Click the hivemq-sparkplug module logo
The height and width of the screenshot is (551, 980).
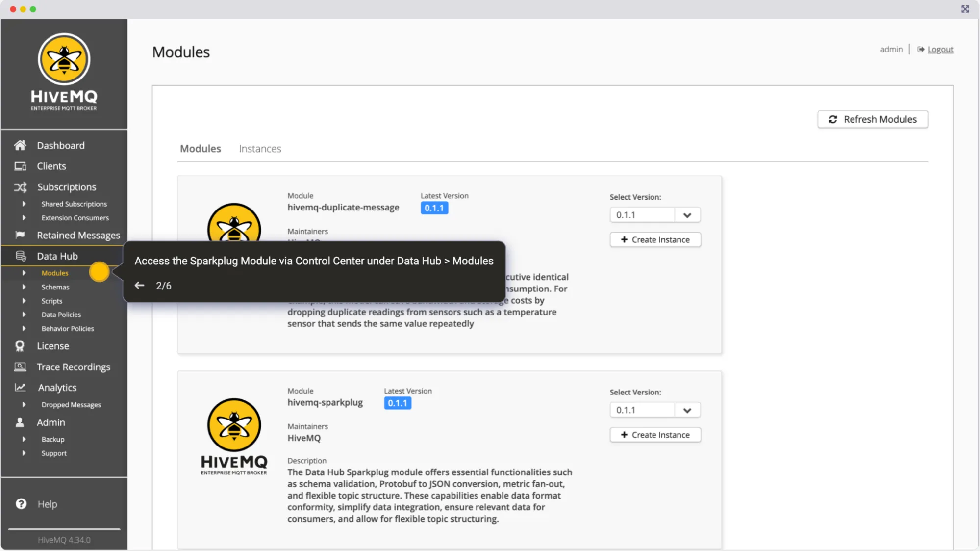234,436
